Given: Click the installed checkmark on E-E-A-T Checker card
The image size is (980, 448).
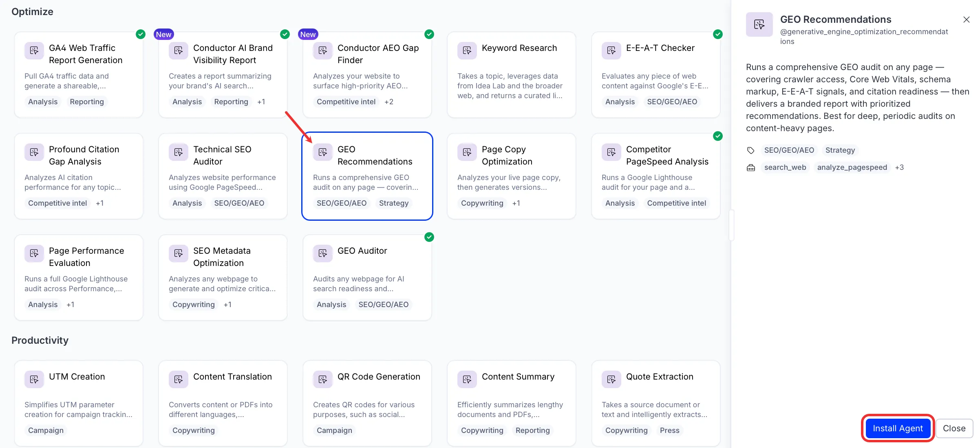Looking at the screenshot, I should (x=718, y=34).
